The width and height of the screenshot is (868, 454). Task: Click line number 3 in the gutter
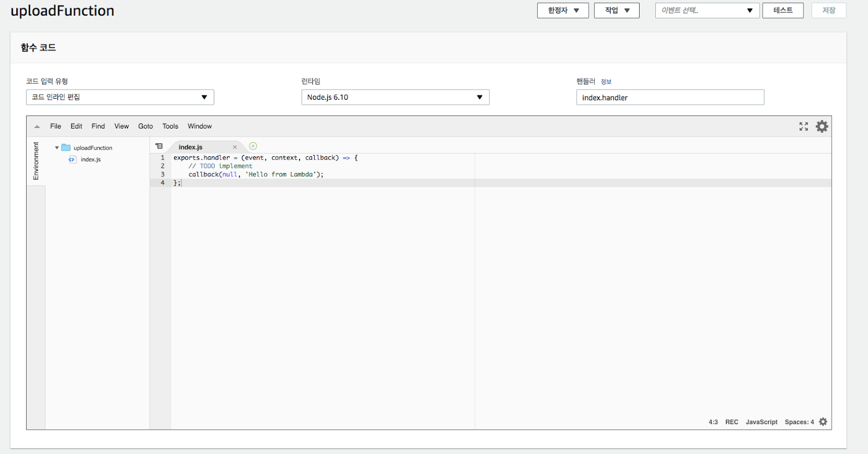(x=162, y=175)
